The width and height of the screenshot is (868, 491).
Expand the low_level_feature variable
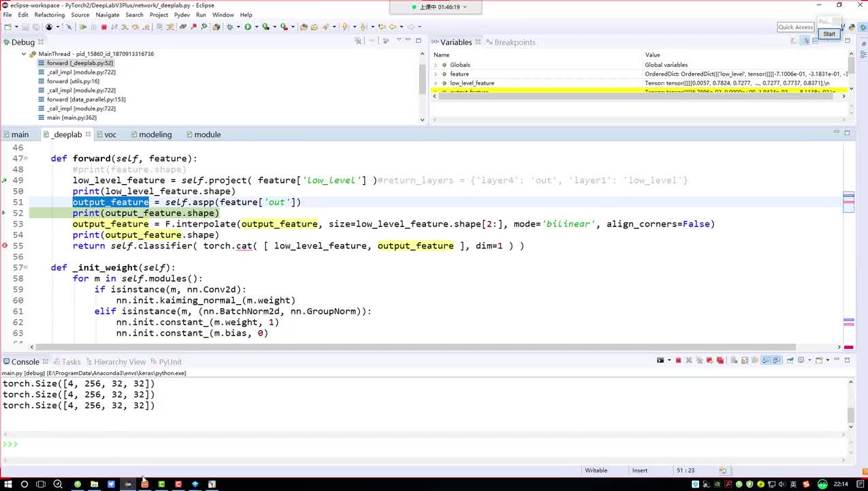(435, 83)
